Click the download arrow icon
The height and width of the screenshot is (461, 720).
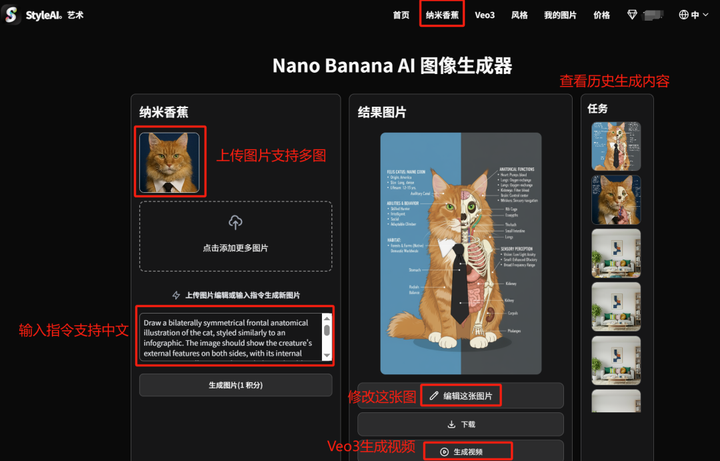(451, 424)
